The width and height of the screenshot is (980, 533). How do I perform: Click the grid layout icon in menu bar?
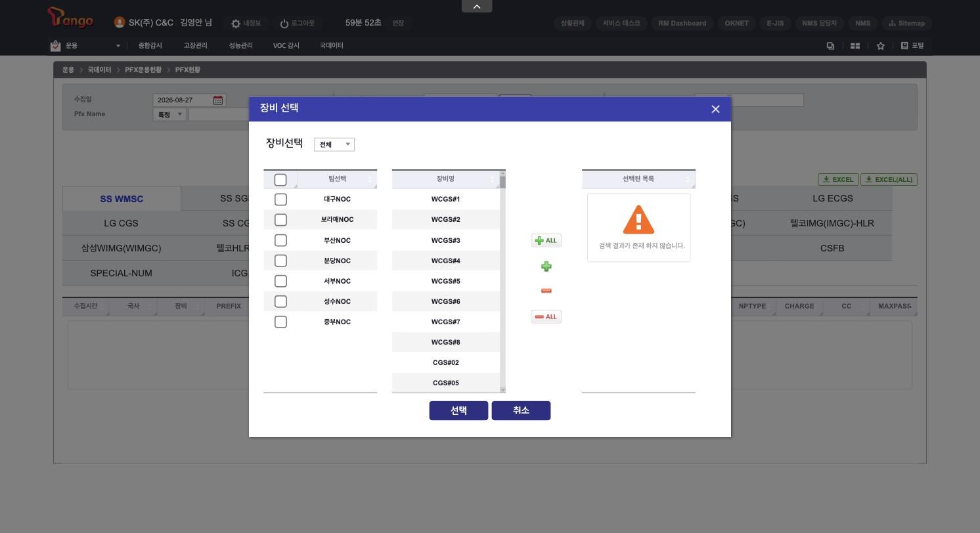(x=855, y=46)
